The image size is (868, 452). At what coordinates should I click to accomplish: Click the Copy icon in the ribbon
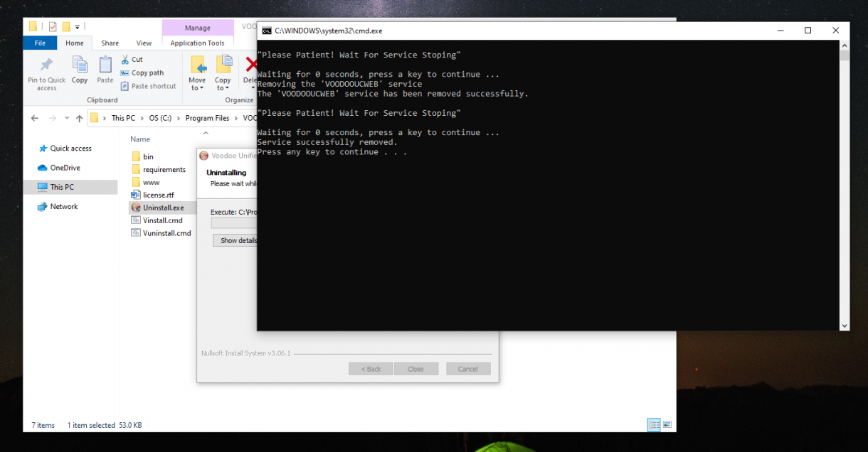(x=79, y=71)
